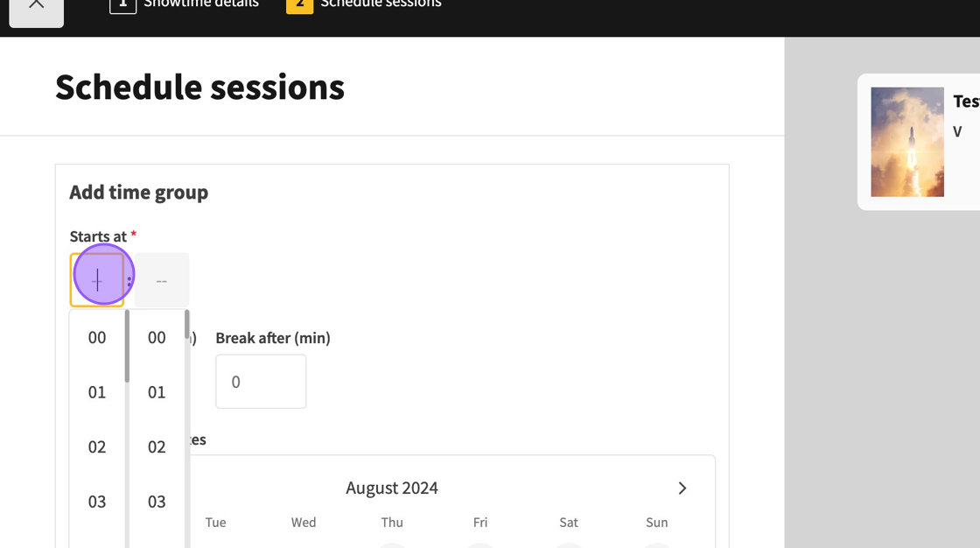Click the step number 2 badge
The image size is (980, 548).
click(x=299, y=4)
